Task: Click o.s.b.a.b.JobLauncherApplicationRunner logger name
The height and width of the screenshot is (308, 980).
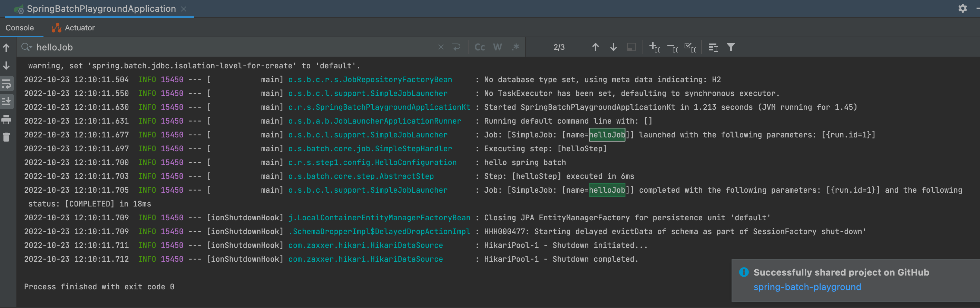Action: click(374, 121)
